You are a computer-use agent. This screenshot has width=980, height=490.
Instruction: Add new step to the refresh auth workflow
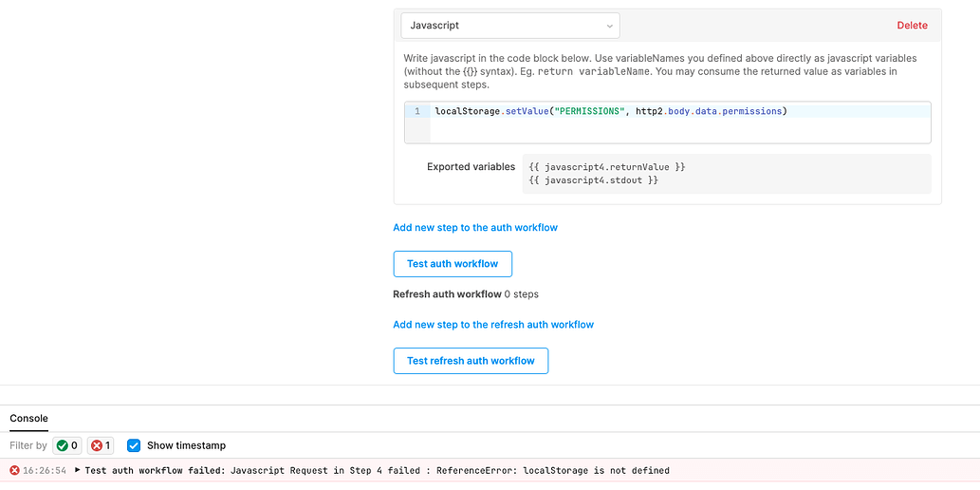(x=493, y=325)
